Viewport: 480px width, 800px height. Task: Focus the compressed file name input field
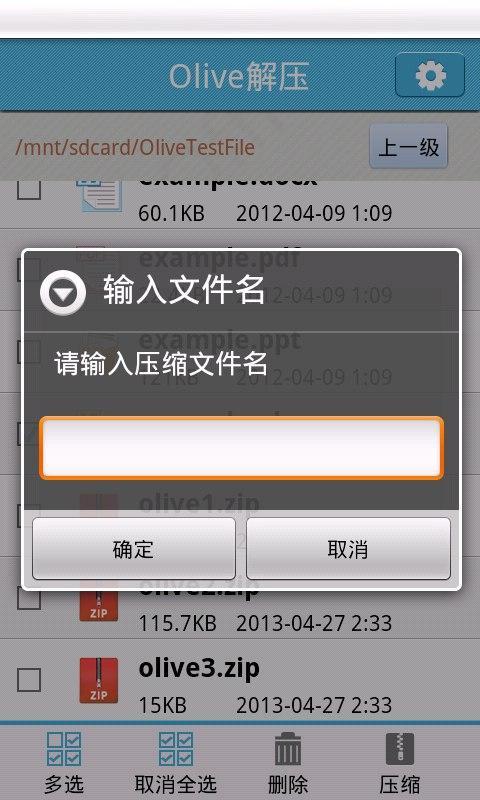click(x=241, y=448)
